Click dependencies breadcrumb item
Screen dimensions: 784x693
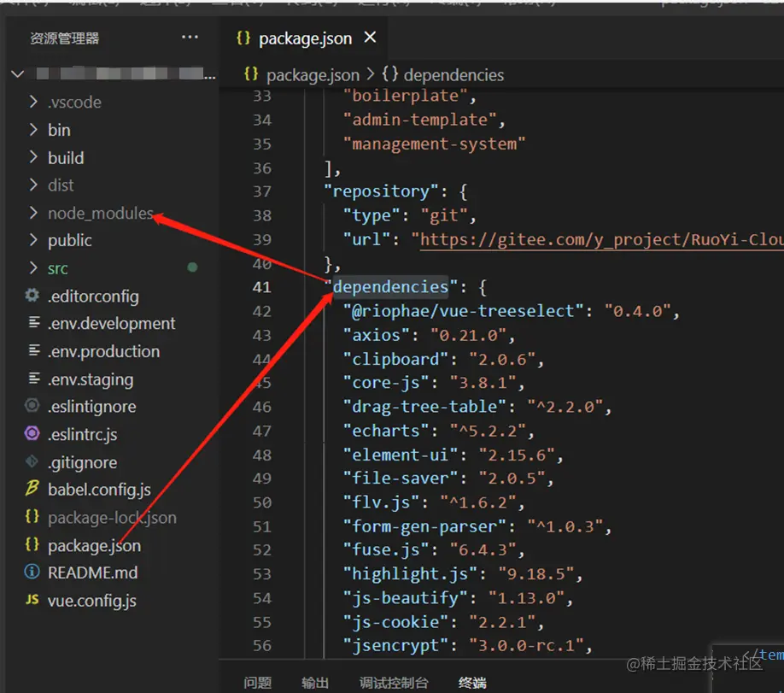pos(453,75)
